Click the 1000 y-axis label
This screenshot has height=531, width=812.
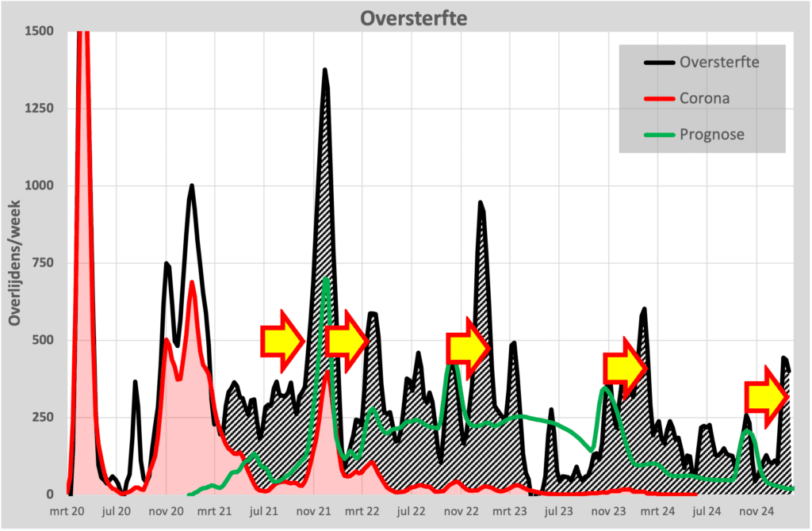(40, 185)
